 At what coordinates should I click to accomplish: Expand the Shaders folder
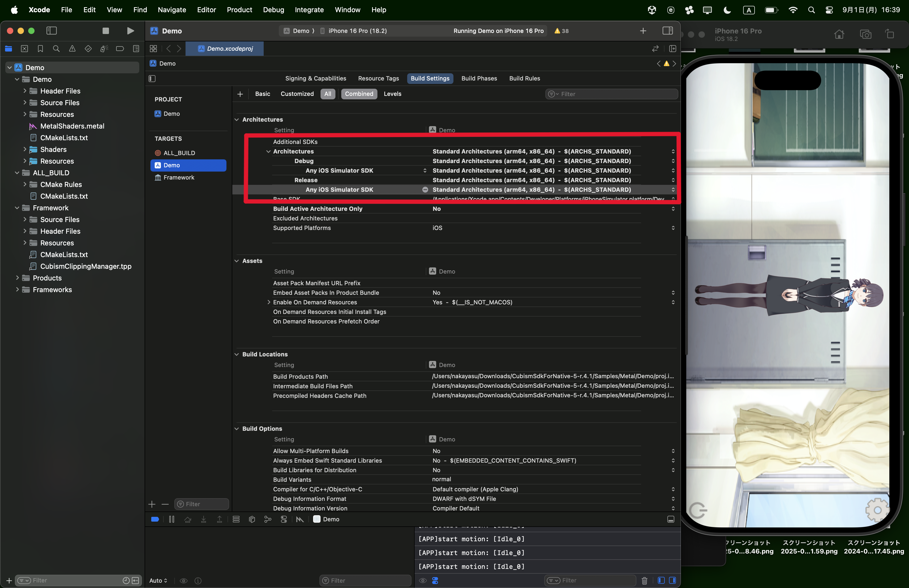25,149
